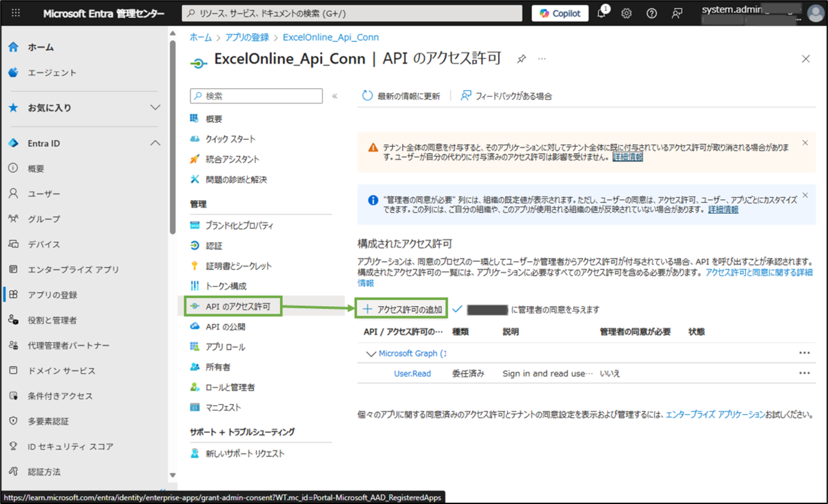The image size is (828, 504).
Task: Open ellipsis menu for the User.Read row
Action: 804,373
